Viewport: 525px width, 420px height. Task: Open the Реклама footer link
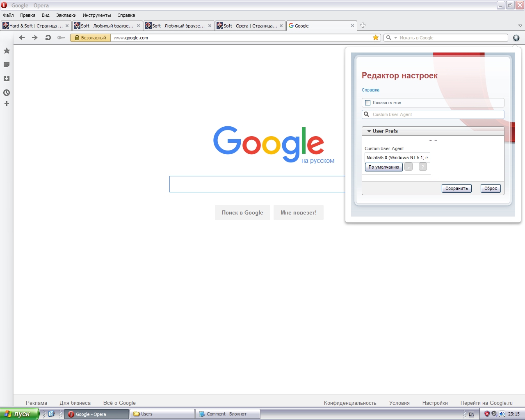[37, 403]
